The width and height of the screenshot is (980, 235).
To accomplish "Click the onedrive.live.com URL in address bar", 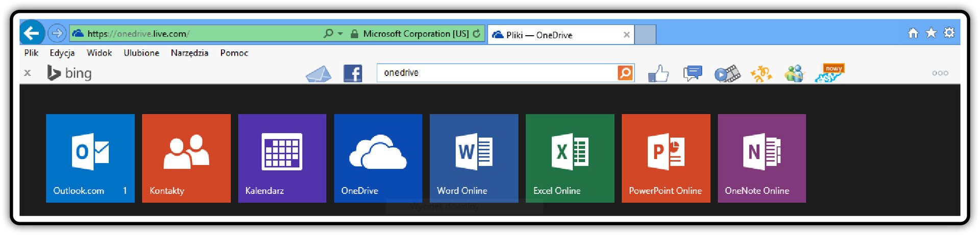I will click(138, 34).
